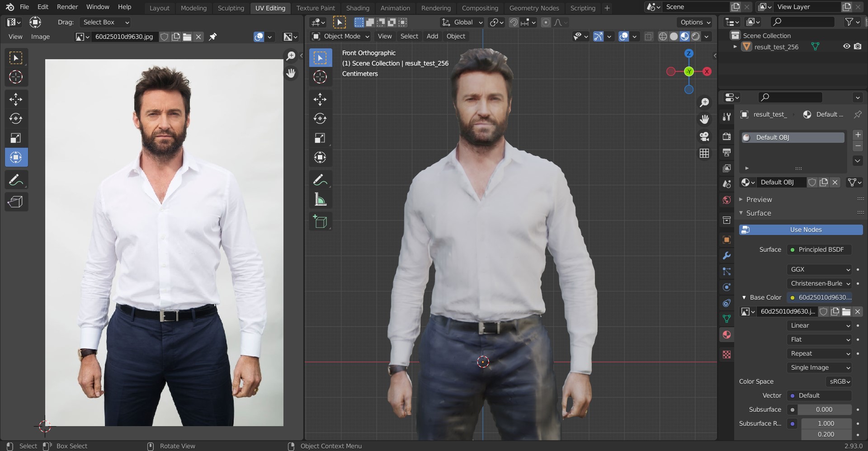868x451 pixels.
Task: Switch to the Shading workspace tab
Action: tap(358, 8)
